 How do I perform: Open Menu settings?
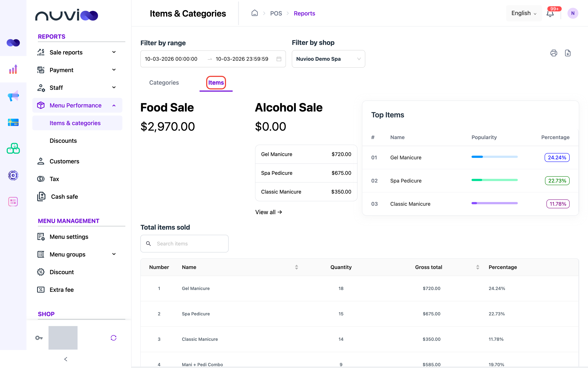[x=69, y=237]
